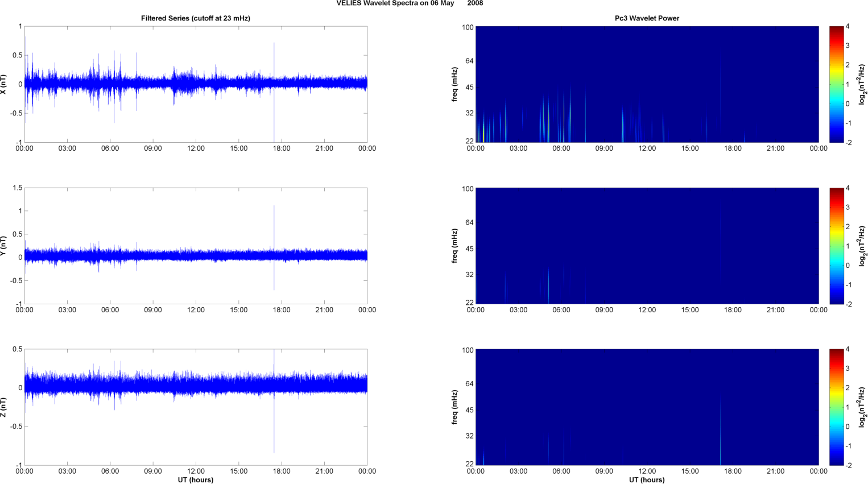Click the Z component wavelet spectrogram
This screenshot has width=868, height=484.
click(647, 407)
